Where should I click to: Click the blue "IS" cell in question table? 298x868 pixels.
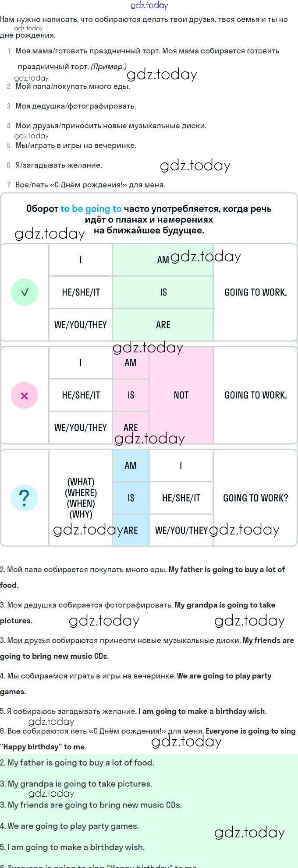click(x=131, y=498)
